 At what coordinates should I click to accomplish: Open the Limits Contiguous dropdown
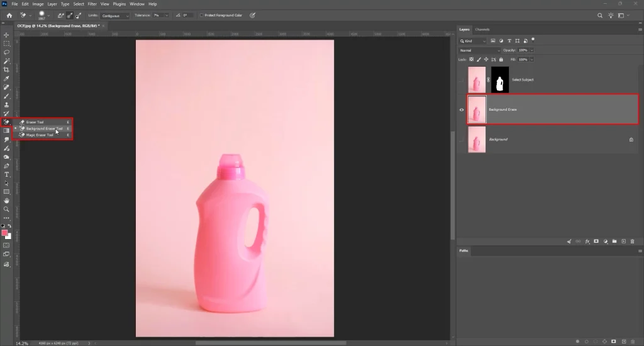115,16
